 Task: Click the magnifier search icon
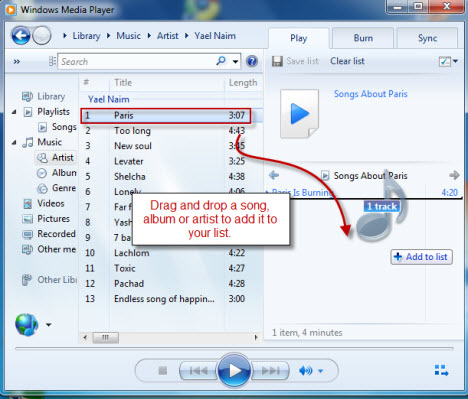[x=221, y=61]
